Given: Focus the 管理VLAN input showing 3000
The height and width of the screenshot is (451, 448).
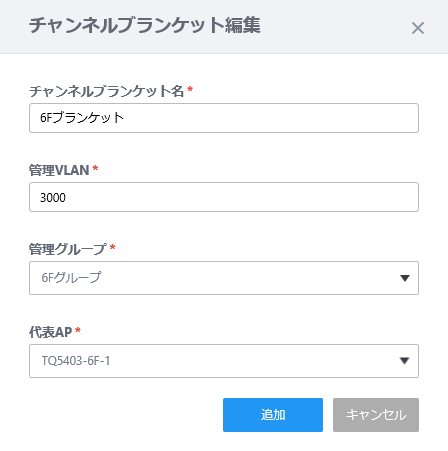Looking at the screenshot, I should (x=224, y=197).
